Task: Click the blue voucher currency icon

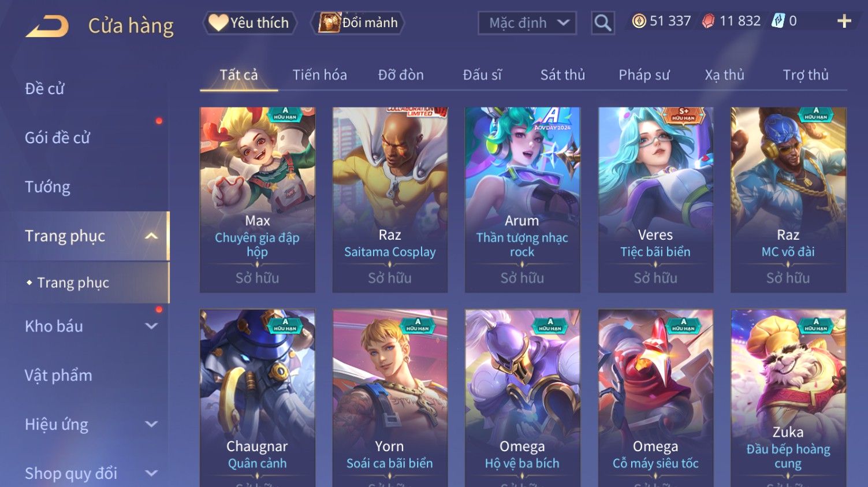Action: [x=778, y=21]
